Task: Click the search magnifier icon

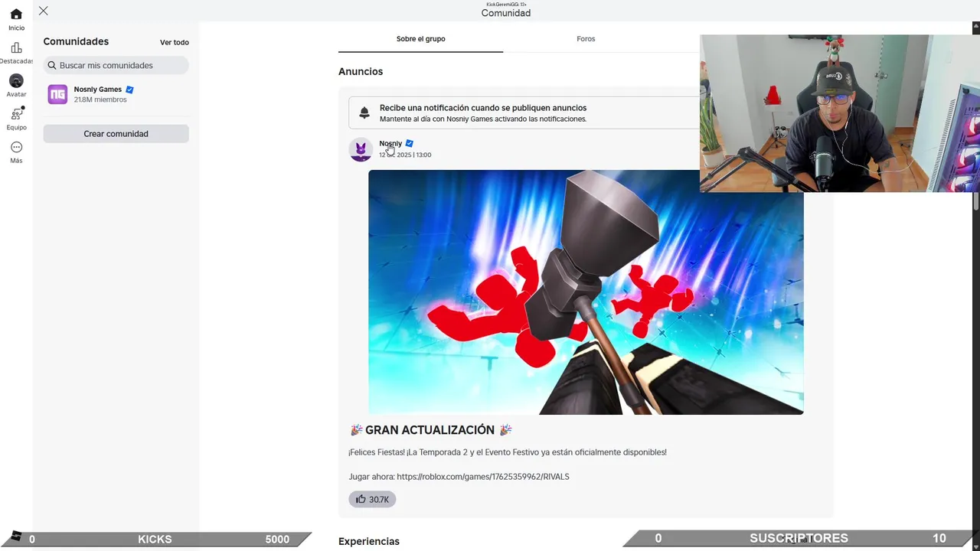Action: pos(52,66)
